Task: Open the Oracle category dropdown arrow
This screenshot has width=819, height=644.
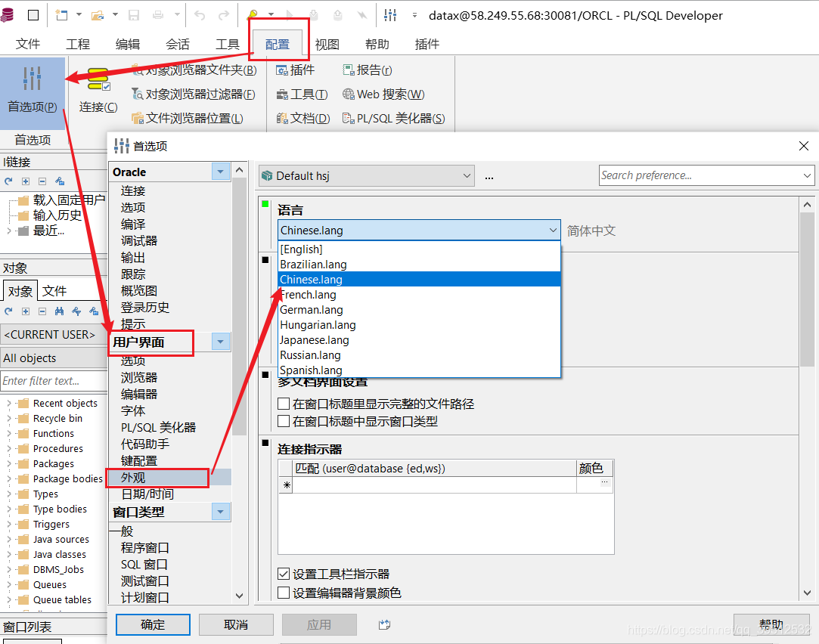Action: (219, 172)
